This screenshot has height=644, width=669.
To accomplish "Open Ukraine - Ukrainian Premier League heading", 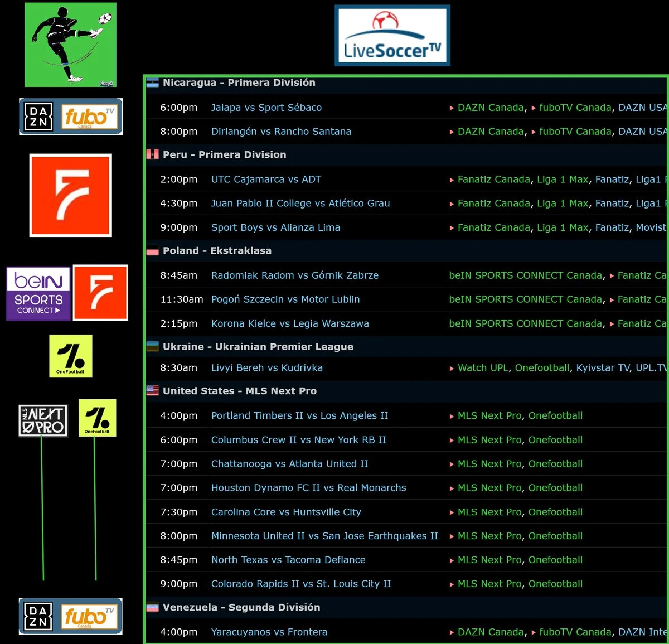I will click(258, 347).
